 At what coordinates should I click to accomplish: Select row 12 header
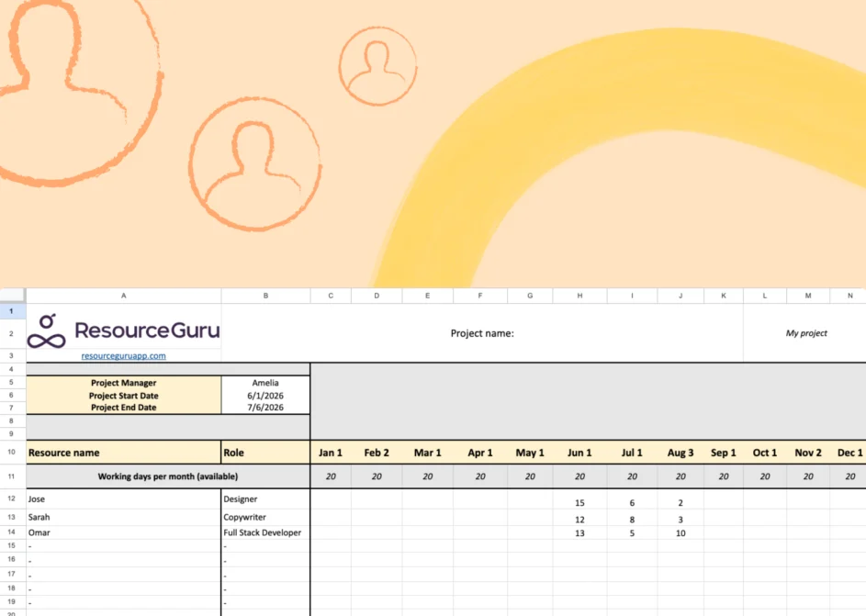pyautogui.click(x=13, y=498)
